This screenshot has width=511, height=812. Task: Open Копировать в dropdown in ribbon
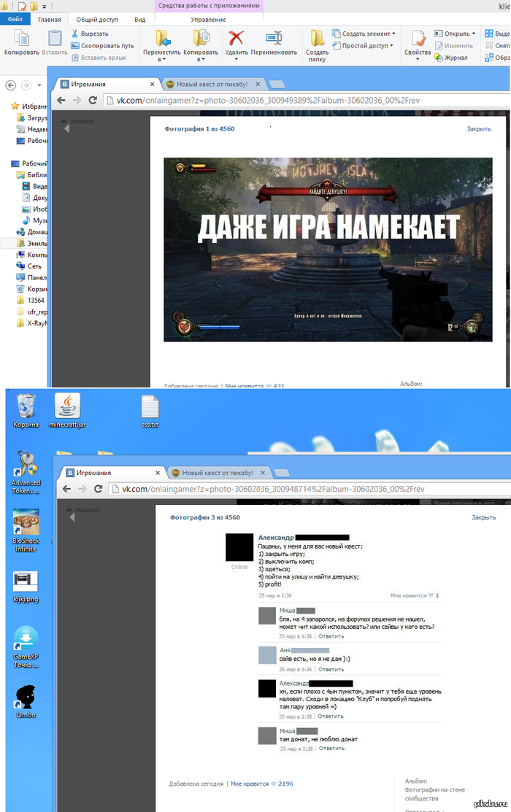(201, 45)
